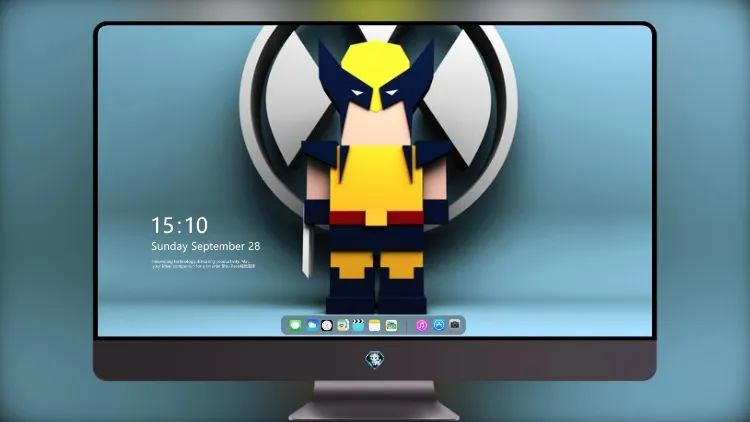Viewport: 750px width, 422px height.
Task: Open the Weather app in dock
Action: tap(311, 325)
